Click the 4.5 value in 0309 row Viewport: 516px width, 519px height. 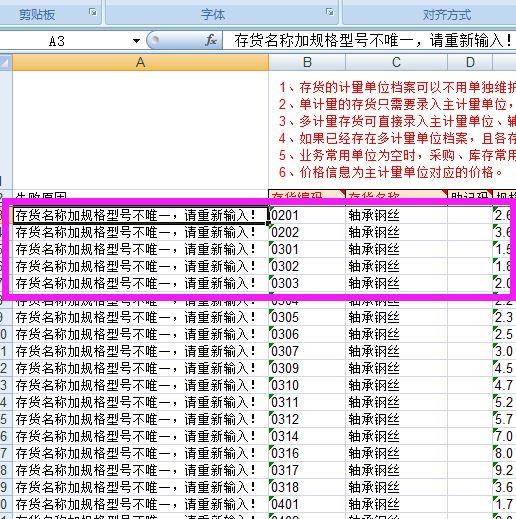click(504, 368)
